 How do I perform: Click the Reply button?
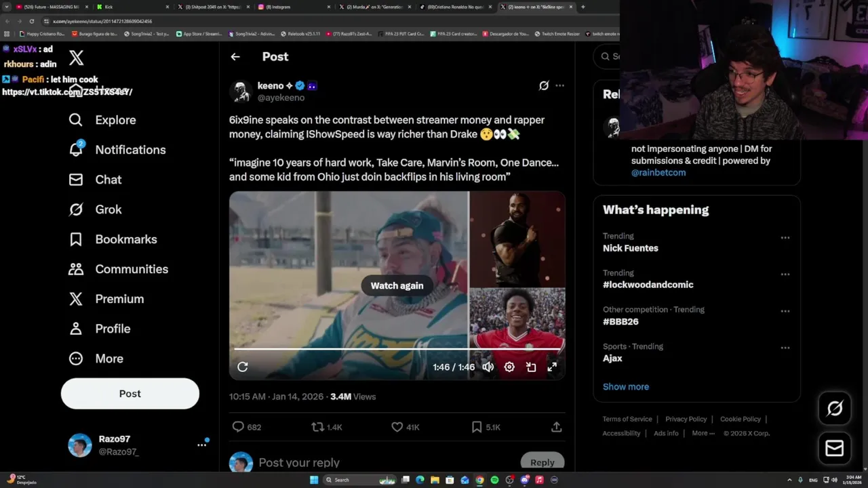tap(542, 462)
